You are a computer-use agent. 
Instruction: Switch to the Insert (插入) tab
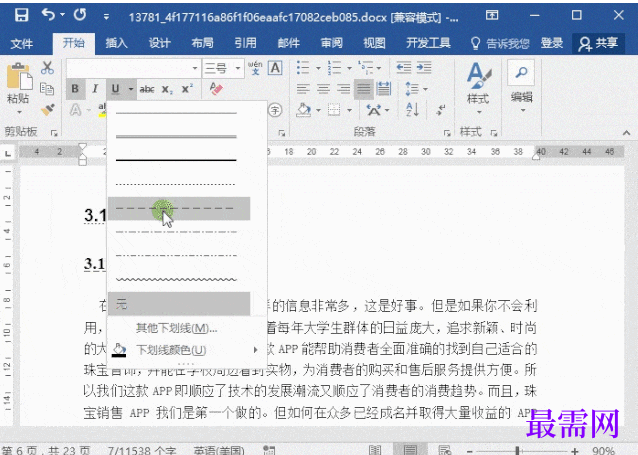click(116, 43)
